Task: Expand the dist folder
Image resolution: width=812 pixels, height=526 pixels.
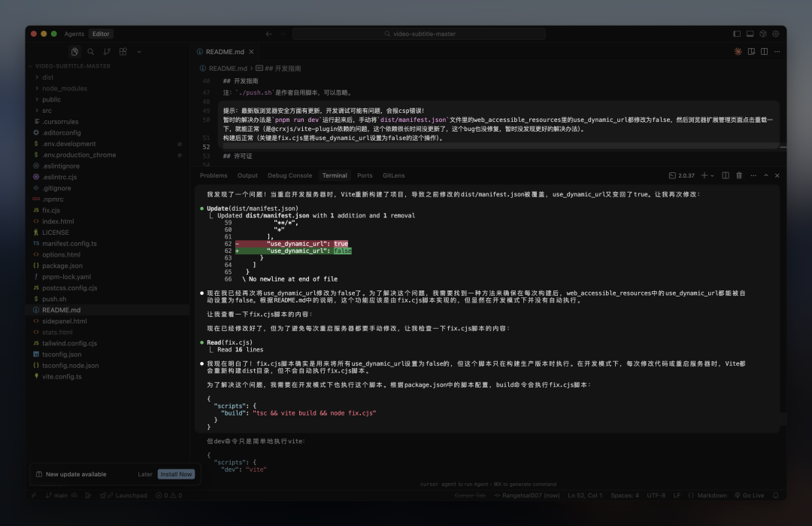Action: pyautogui.click(x=47, y=78)
